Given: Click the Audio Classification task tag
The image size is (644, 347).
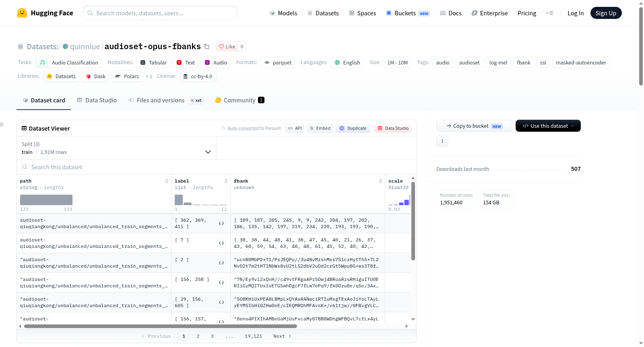Looking at the screenshot, I should pyautogui.click(x=69, y=62).
